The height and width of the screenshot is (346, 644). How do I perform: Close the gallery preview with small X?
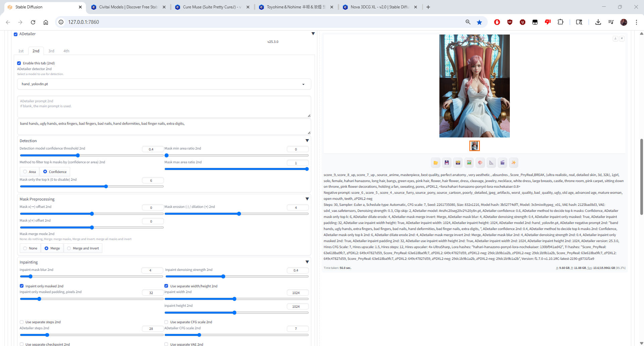click(622, 39)
